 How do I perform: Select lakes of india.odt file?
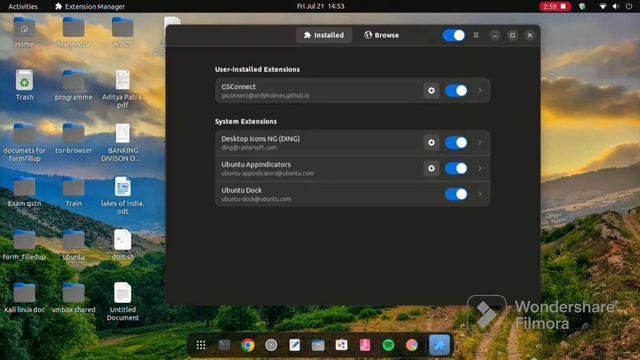[122, 196]
